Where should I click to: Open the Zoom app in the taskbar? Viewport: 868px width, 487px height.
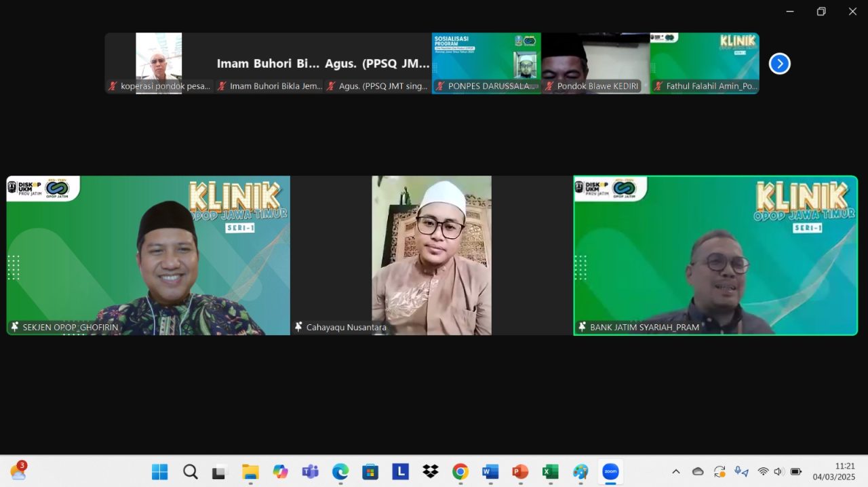[610, 471]
